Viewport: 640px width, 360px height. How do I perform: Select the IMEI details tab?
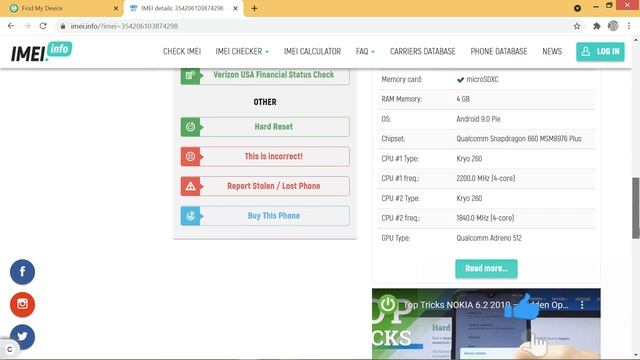point(183,8)
